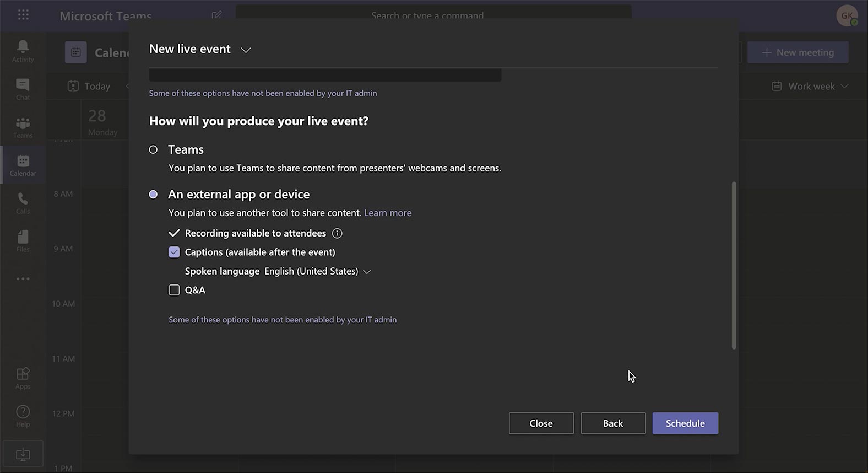Open the GK profile avatar
Viewport: 868px width, 473px height.
coord(847,15)
